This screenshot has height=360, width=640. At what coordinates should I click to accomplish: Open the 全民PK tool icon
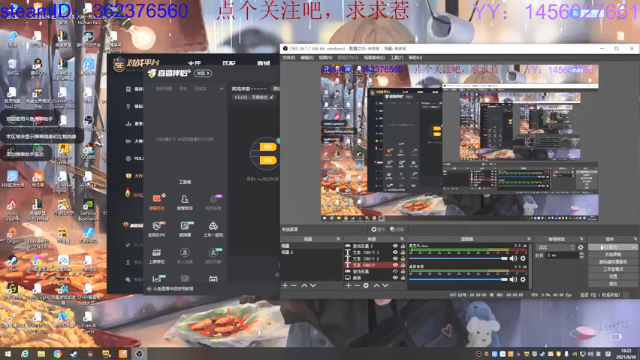pyautogui.click(x=157, y=229)
